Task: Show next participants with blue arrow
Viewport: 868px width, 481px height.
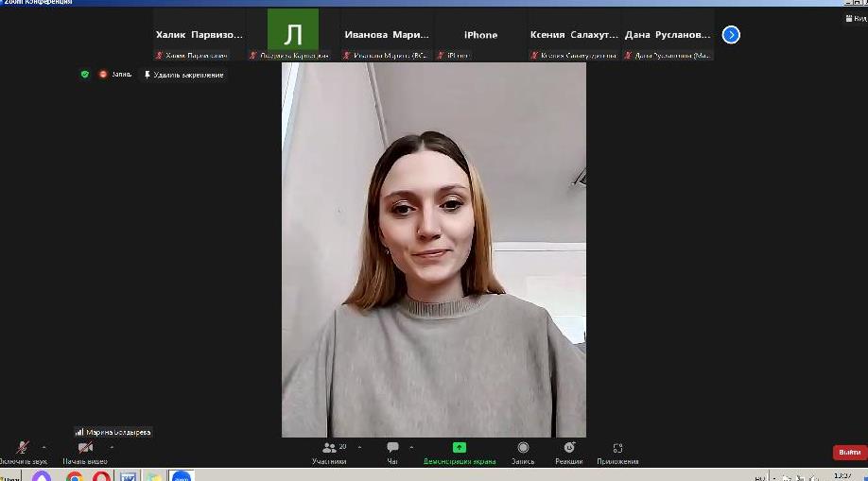Action: coord(731,35)
